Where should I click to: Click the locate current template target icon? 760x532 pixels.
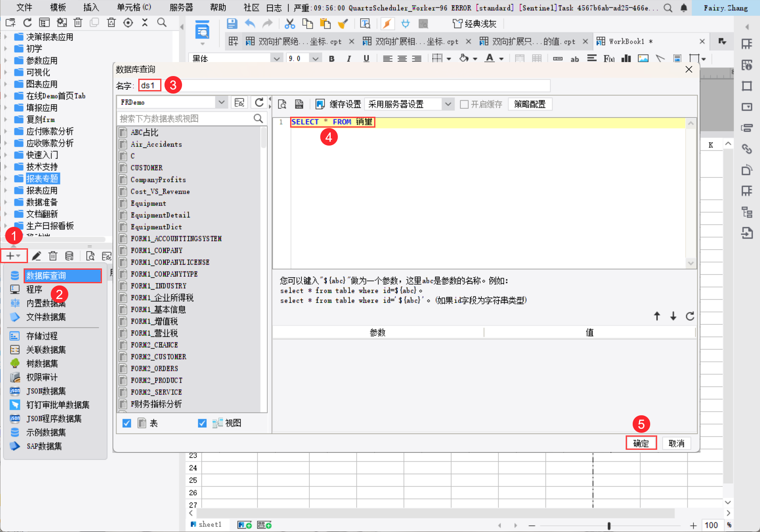[128, 23]
